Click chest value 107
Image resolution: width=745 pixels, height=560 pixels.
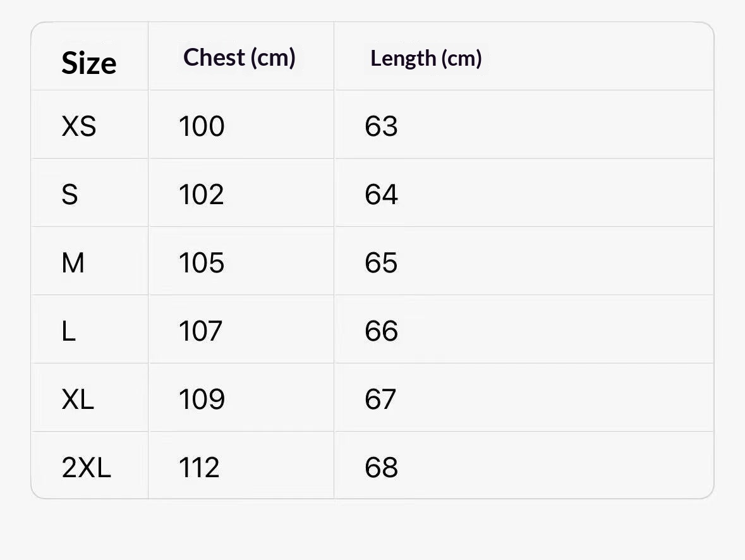pos(200,331)
